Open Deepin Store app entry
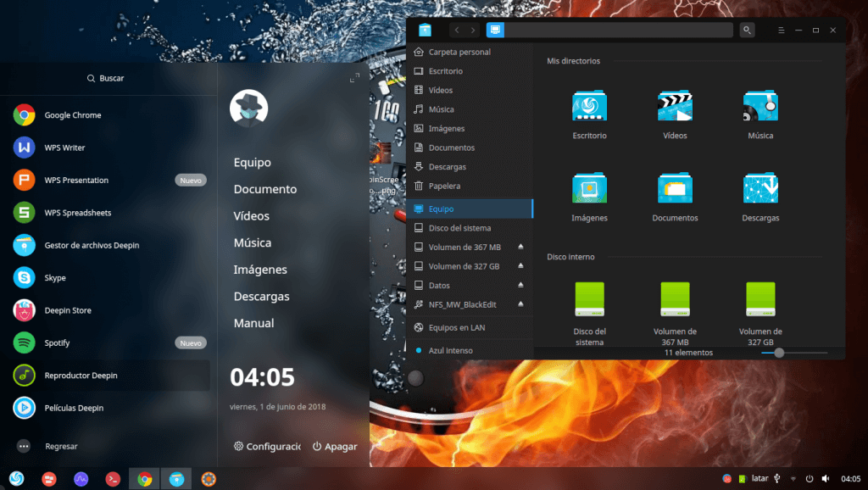 tap(68, 310)
